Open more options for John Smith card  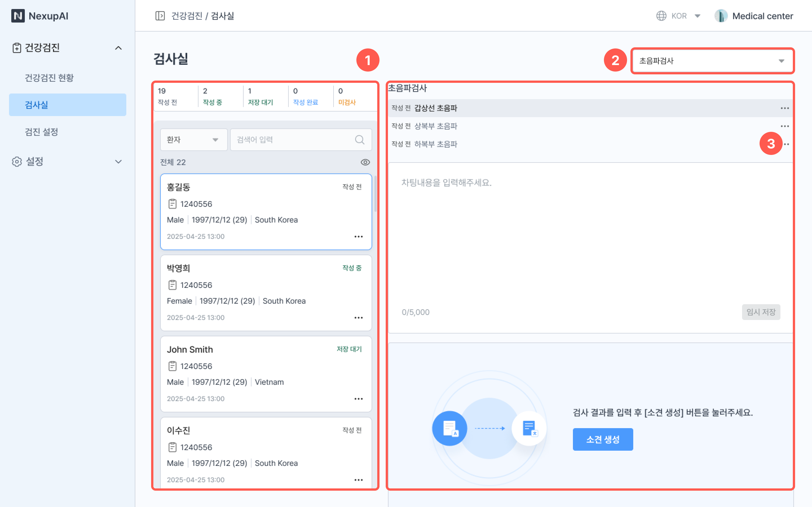pyautogui.click(x=358, y=399)
